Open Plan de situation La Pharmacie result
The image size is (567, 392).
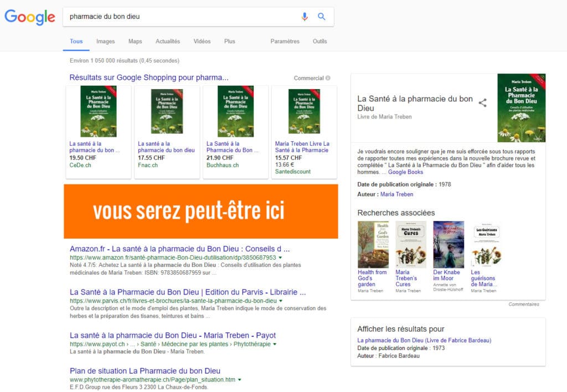click(x=145, y=370)
